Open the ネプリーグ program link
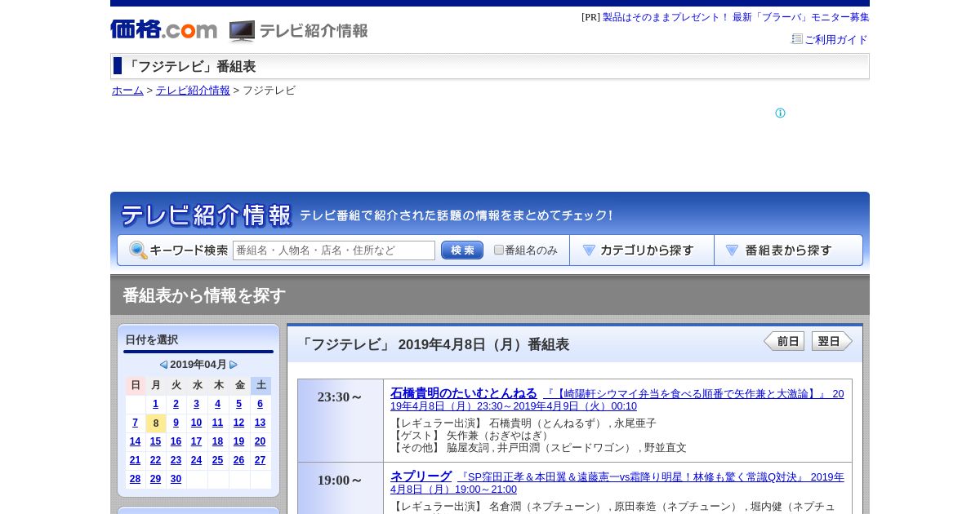The width and height of the screenshot is (980, 514). [421, 476]
